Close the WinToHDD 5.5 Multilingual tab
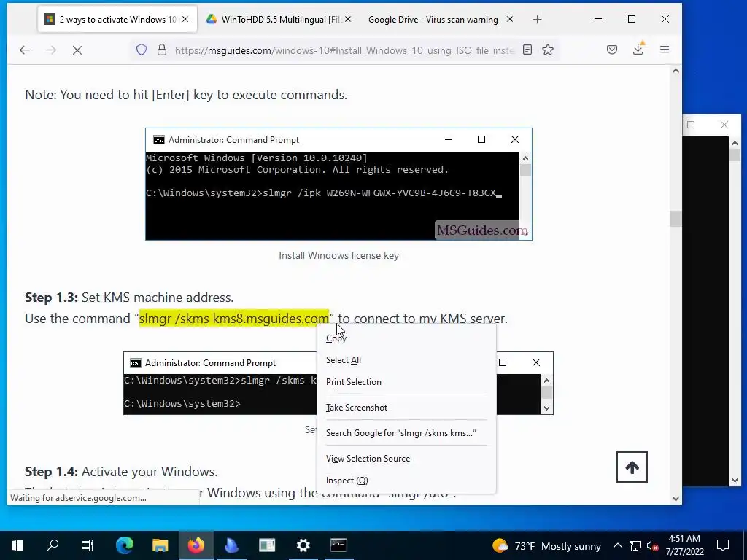The width and height of the screenshot is (747, 560). tap(348, 19)
